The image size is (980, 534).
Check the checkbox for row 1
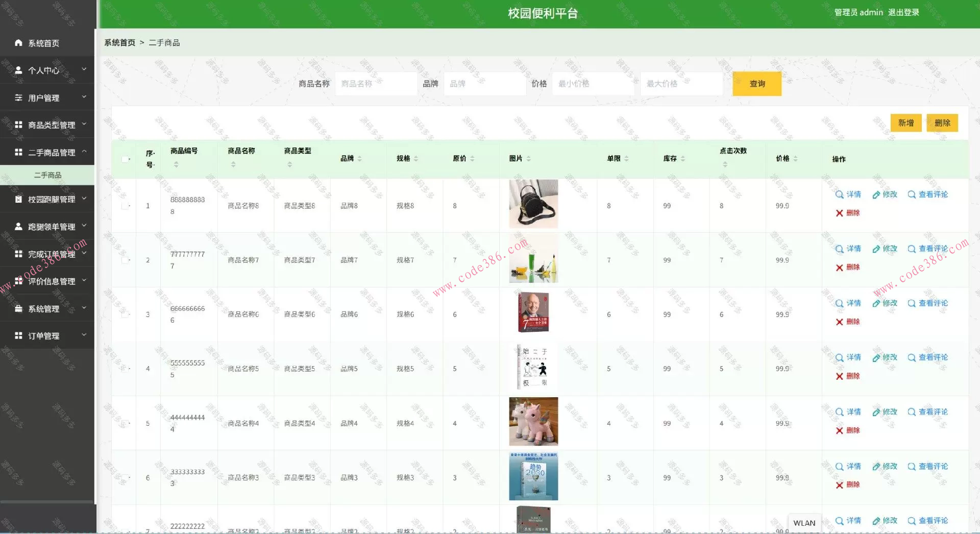tap(125, 206)
